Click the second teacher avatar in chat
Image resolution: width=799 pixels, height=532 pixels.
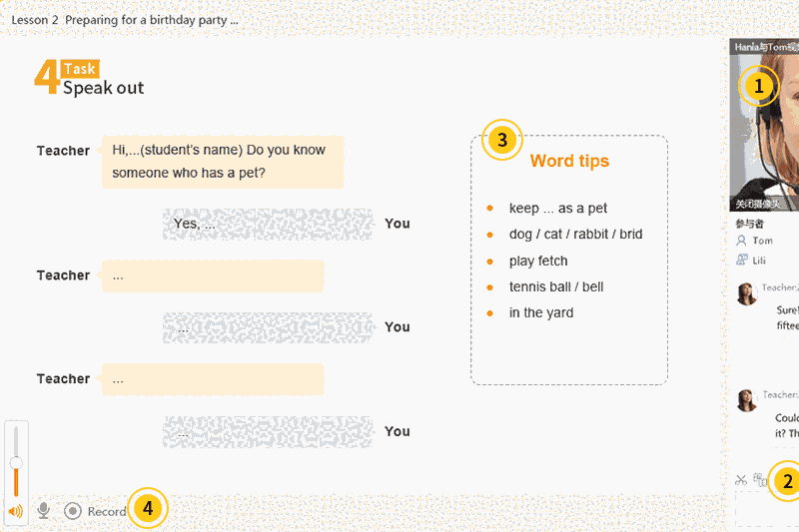tap(746, 400)
